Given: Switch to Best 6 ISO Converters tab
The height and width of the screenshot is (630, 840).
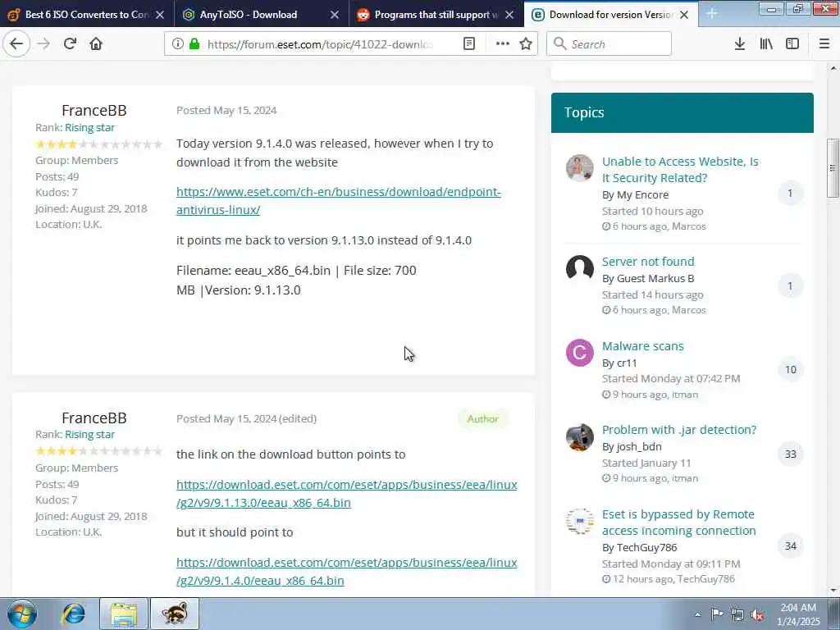Looking at the screenshot, I should pos(87,15).
